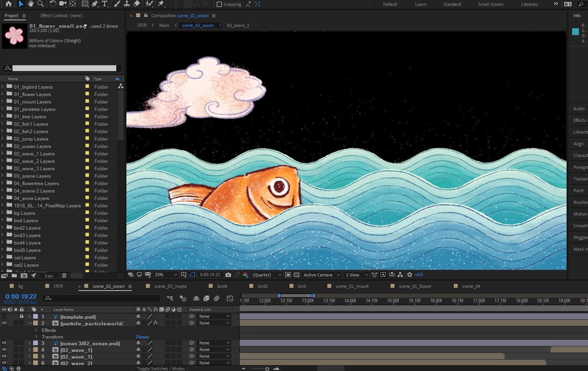Choose the Horizontal Type tool
Viewport: 588px width, 371px height.
[x=105, y=4]
